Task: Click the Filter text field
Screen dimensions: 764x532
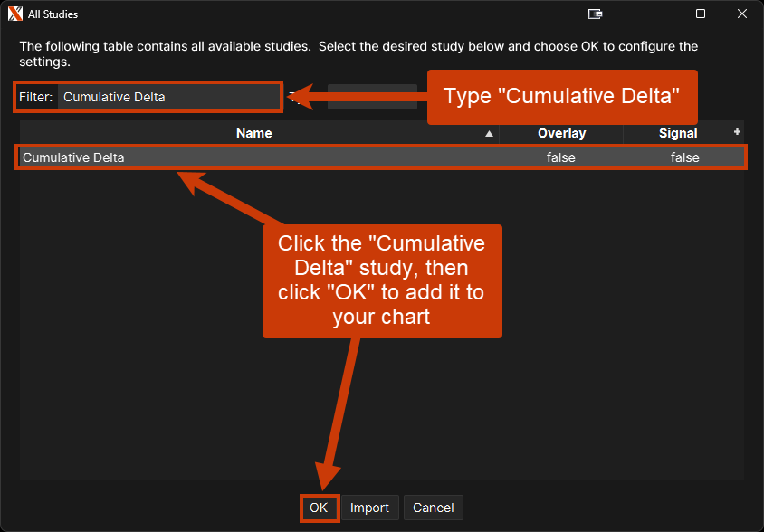Action: click(x=168, y=97)
